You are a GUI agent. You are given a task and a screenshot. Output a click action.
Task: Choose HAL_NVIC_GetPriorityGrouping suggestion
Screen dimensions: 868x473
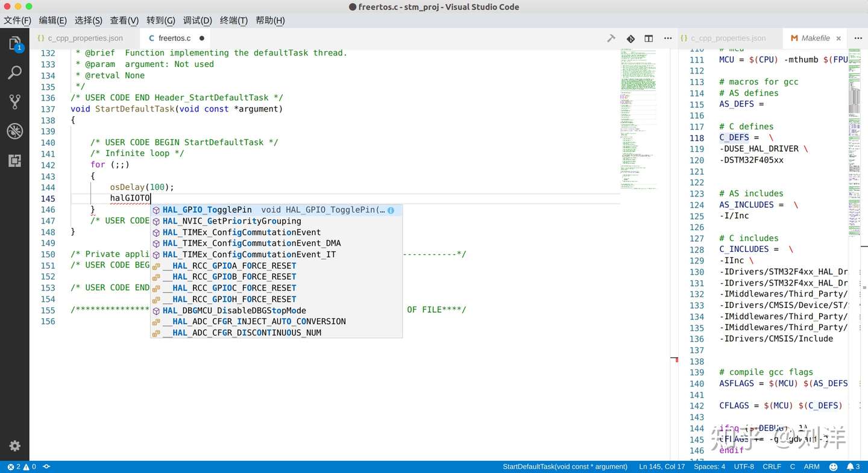click(x=276, y=221)
